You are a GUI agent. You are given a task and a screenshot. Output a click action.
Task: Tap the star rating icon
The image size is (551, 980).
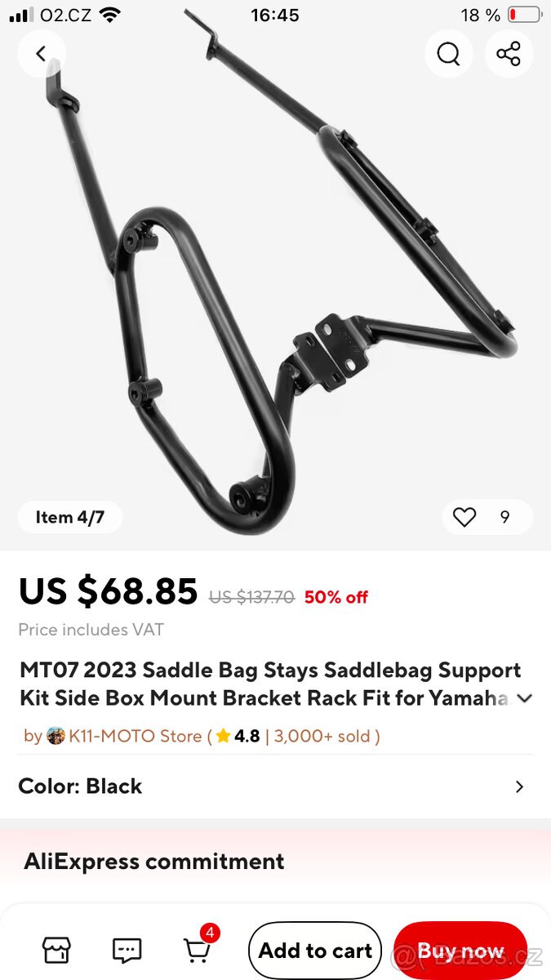[x=223, y=736]
